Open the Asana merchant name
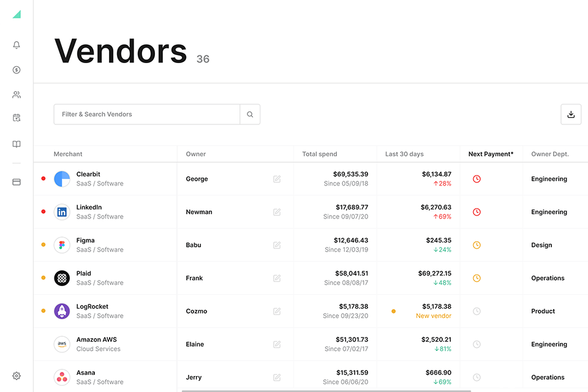The image size is (588, 392). (86, 372)
